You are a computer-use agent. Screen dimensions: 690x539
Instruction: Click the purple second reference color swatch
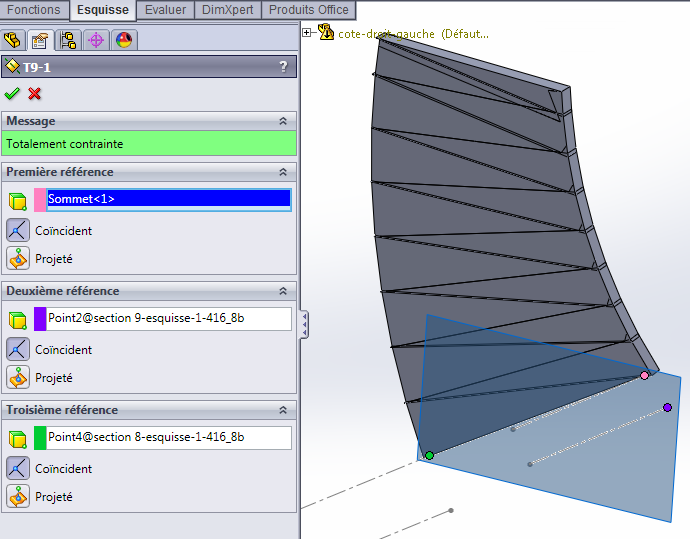point(40,319)
